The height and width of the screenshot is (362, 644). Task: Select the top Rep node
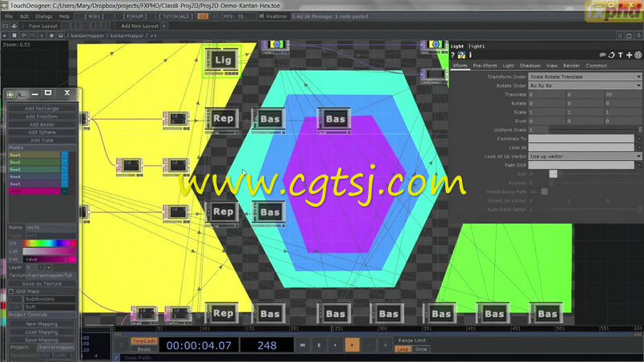[x=222, y=119]
